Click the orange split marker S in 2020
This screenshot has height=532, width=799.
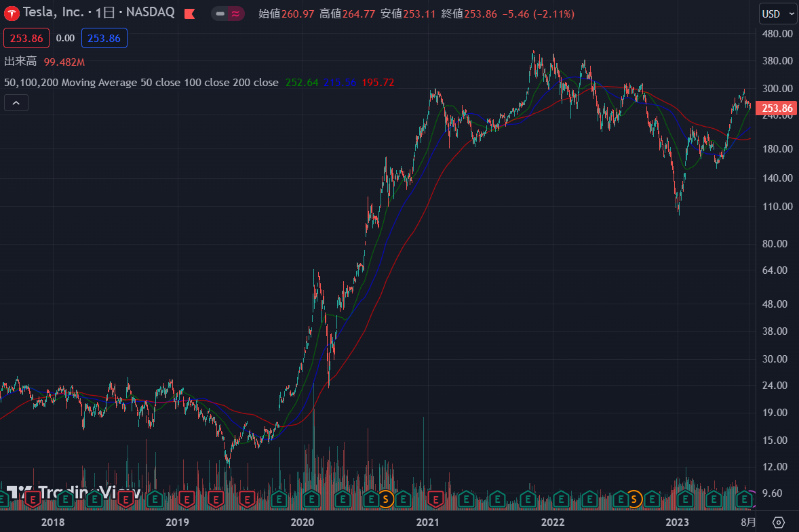click(386, 499)
